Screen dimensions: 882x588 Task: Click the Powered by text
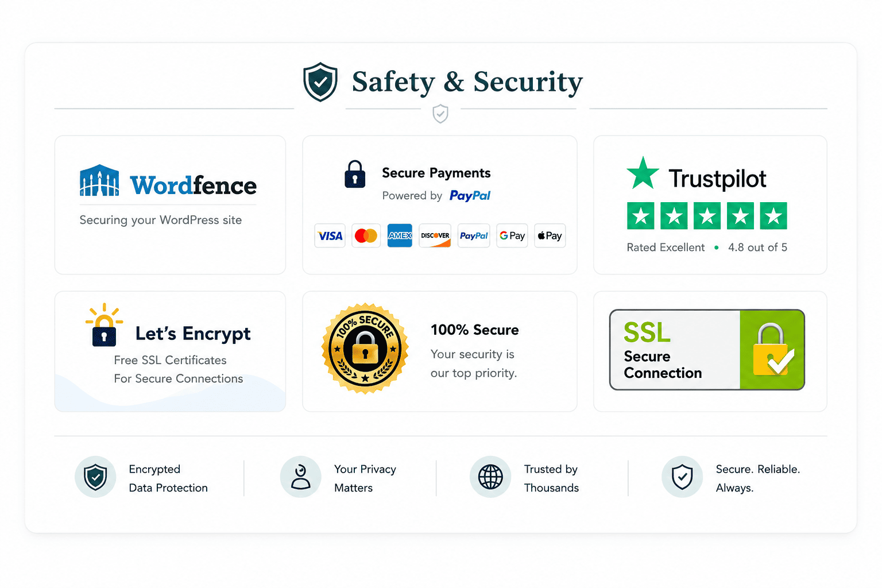(x=412, y=196)
